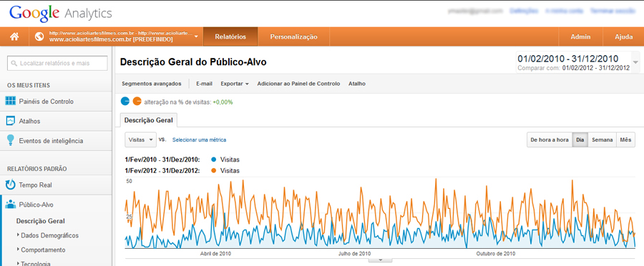Viewport: 644px width, 266px height.
Task: Open the Admin menu
Action: click(581, 36)
